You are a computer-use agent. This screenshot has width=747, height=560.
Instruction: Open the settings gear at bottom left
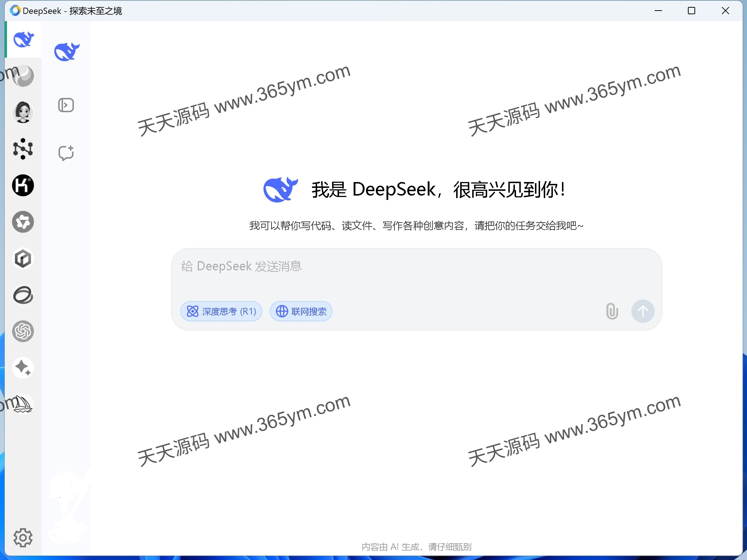point(23,537)
